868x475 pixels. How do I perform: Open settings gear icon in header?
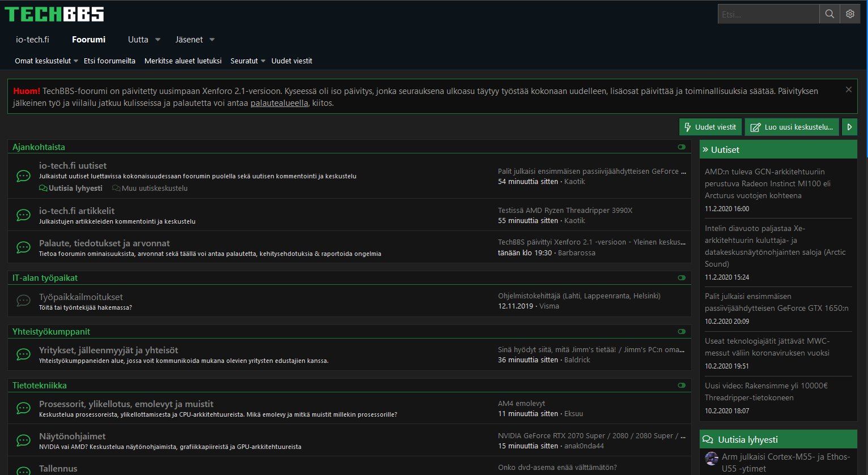(x=850, y=14)
